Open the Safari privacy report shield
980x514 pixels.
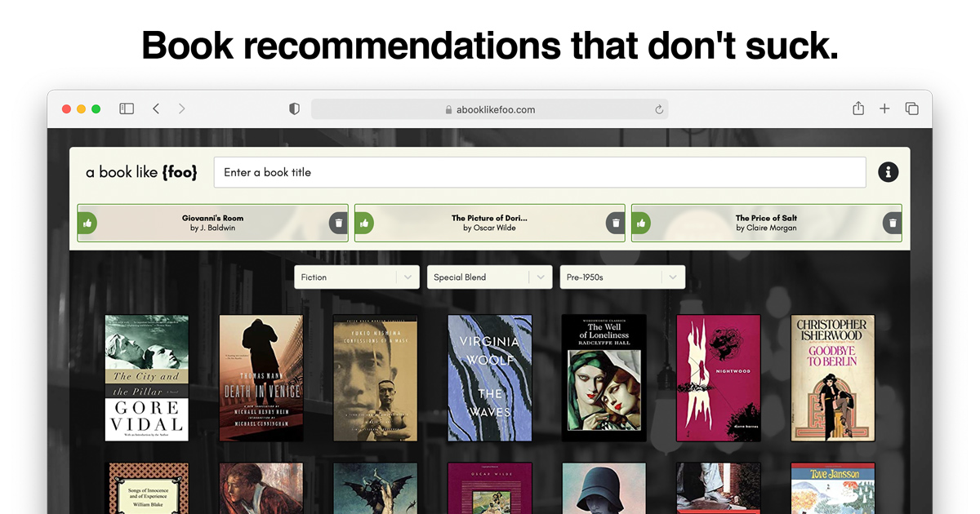pos(295,109)
